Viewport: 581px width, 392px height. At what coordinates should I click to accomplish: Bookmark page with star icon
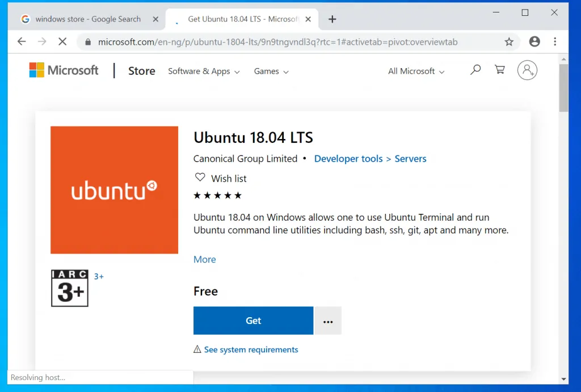pos(509,42)
